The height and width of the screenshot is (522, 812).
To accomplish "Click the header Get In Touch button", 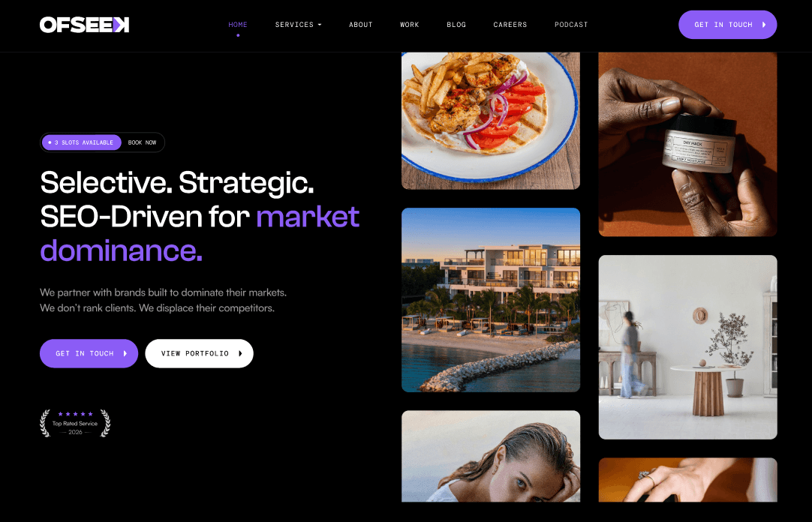I will pyautogui.click(x=728, y=24).
